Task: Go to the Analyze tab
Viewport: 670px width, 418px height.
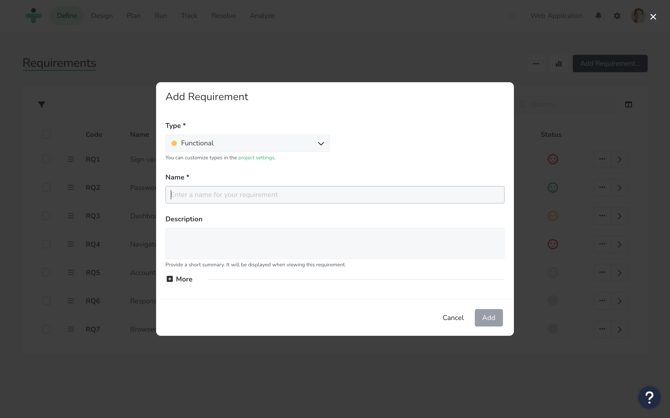Action: (262, 16)
